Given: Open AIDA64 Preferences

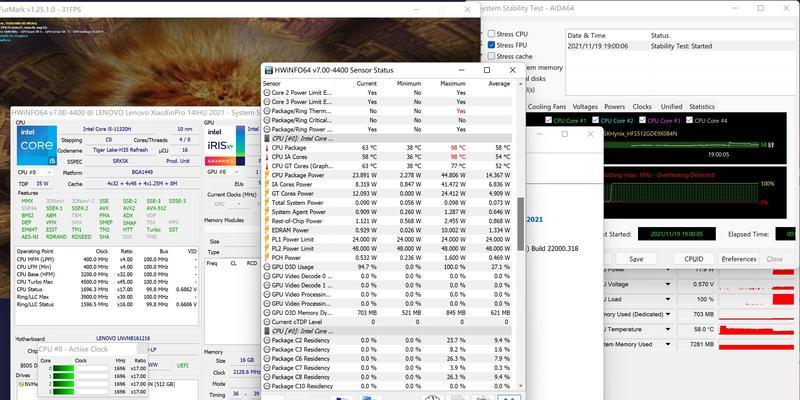Looking at the screenshot, I should coord(739,259).
